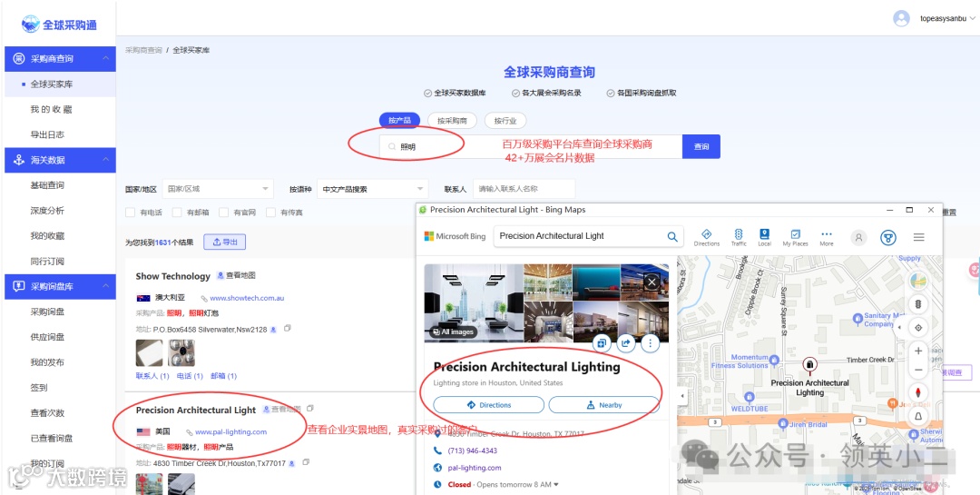Click the Precision Architectural Lighting map pin
The image size is (980, 495).
[809, 364]
